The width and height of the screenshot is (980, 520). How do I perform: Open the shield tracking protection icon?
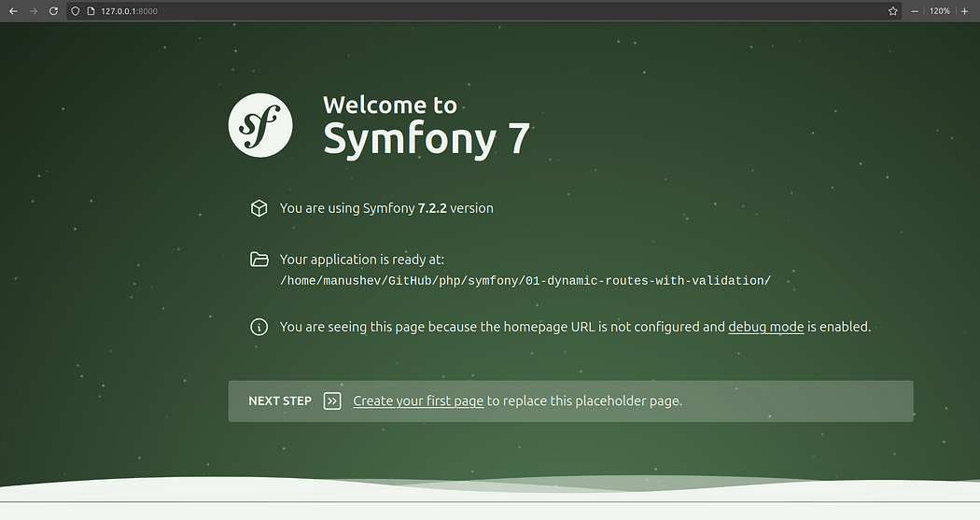point(76,11)
